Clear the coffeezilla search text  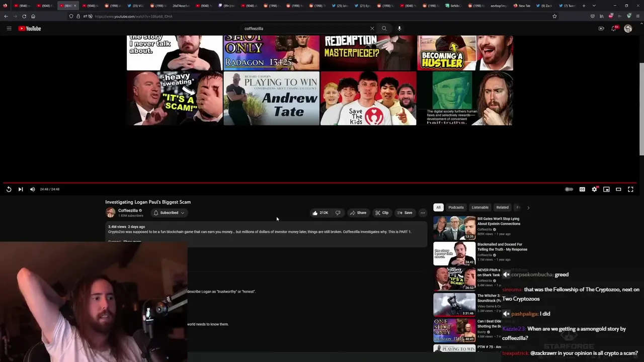(x=372, y=29)
